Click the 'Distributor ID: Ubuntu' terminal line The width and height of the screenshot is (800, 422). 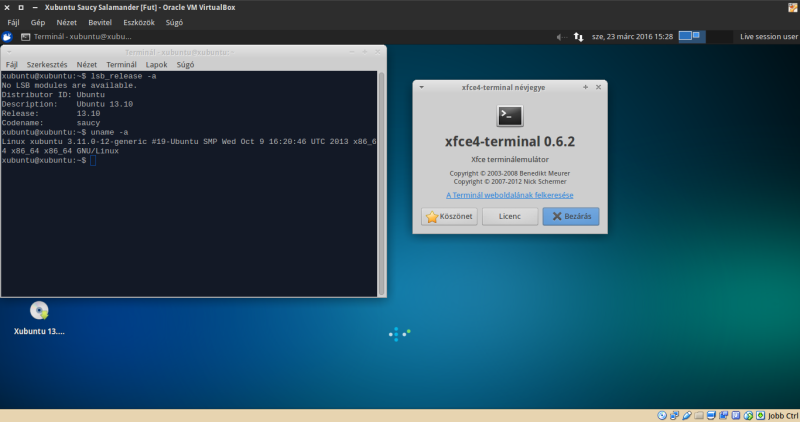point(53,95)
